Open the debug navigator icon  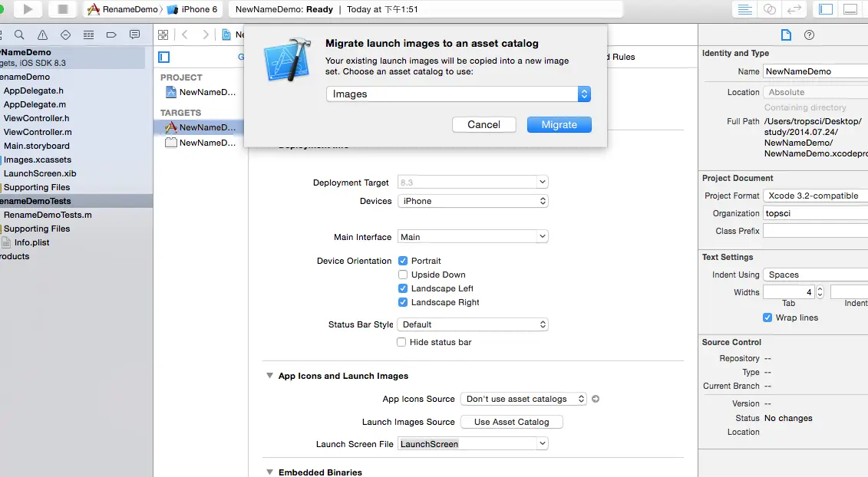[x=88, y=35]
